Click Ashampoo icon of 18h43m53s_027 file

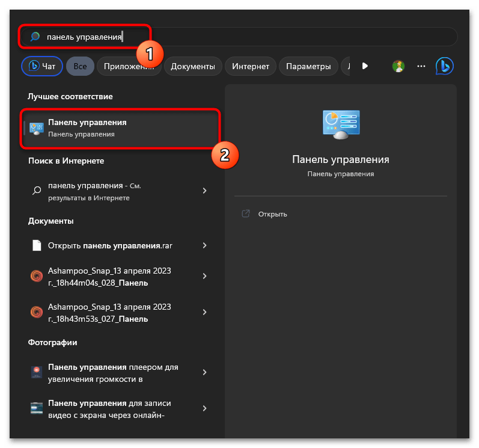(37, 312)
